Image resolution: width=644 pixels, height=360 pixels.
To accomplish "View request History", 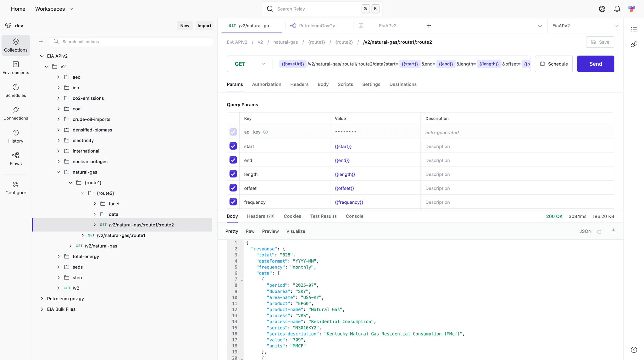I will click(x=16, y=136).
